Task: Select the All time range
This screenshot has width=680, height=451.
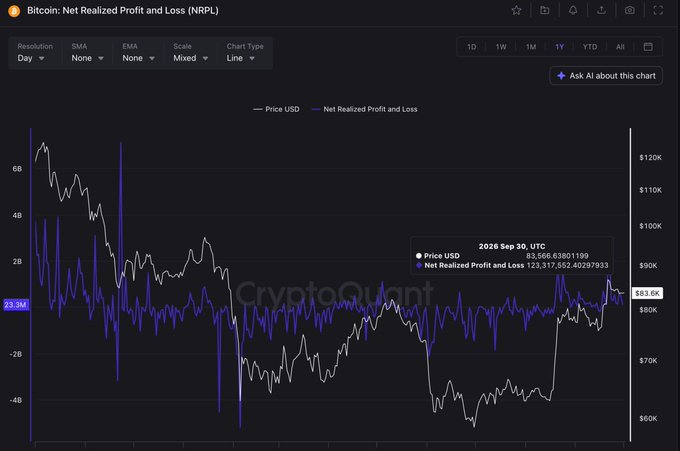Action: click(x=620, y=47)
